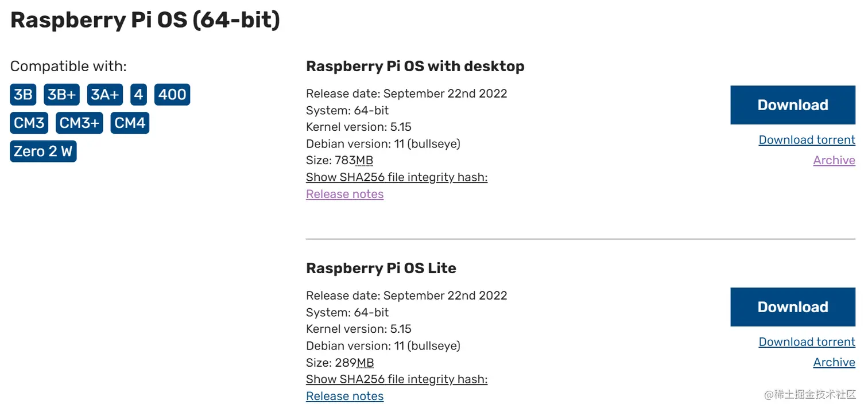Open the desktop version torrent download
This screenshot has width=868, height=412.
tap(807, 139)
